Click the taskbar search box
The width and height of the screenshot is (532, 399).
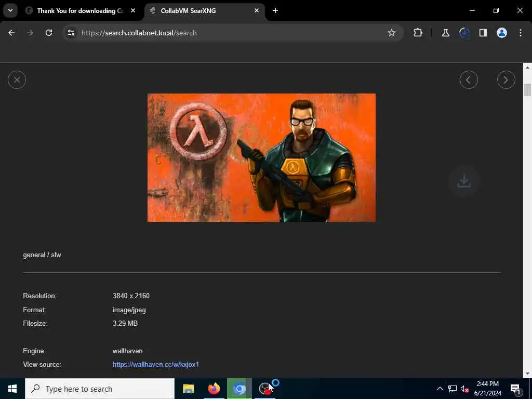tap(100, 389)
